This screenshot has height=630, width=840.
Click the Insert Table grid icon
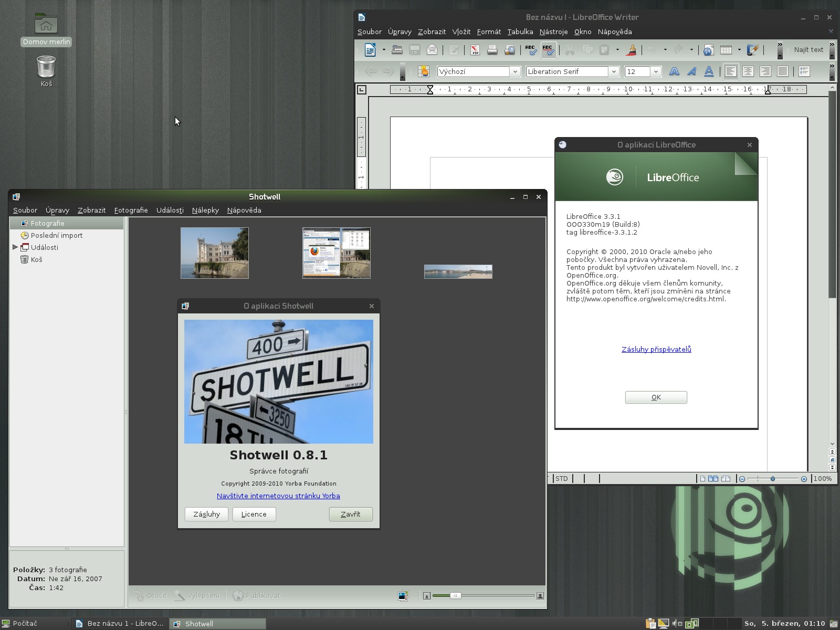726,50
